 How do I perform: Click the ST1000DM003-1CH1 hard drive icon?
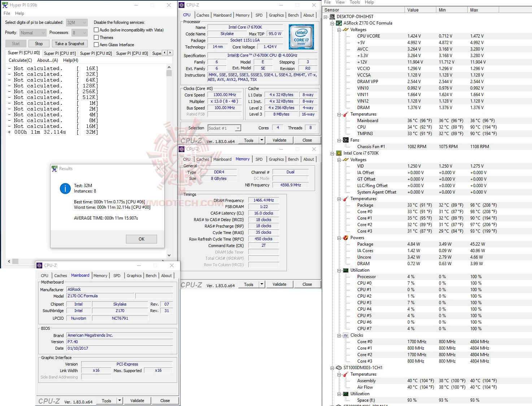click(x=339, y=368)
